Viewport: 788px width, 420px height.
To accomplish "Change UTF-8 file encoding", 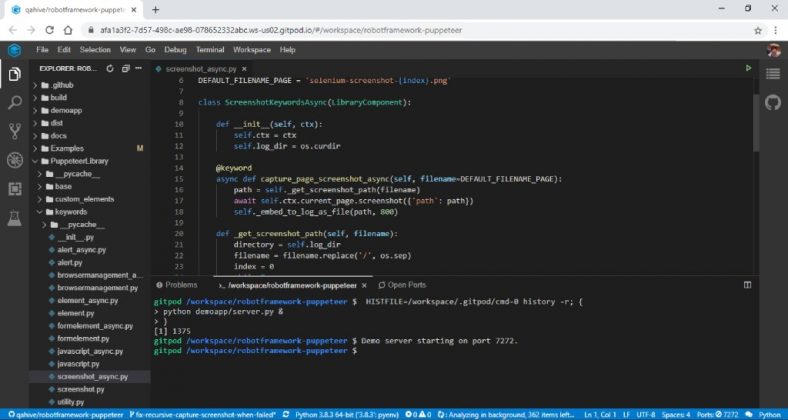I will tap(645, 415).
